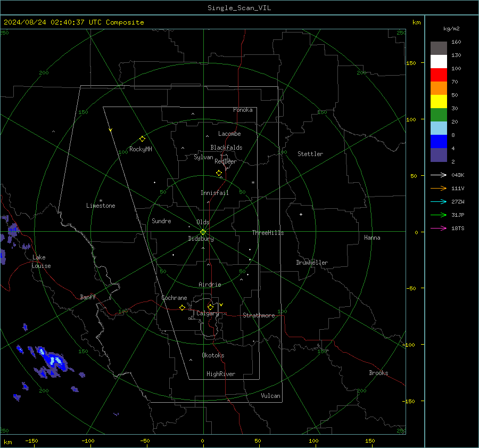Image resolution: width=479 pixels, height=448 pixels.
Task: Click the yellow diamond marker beside RockyMH
Action: (x=142, y=139)
